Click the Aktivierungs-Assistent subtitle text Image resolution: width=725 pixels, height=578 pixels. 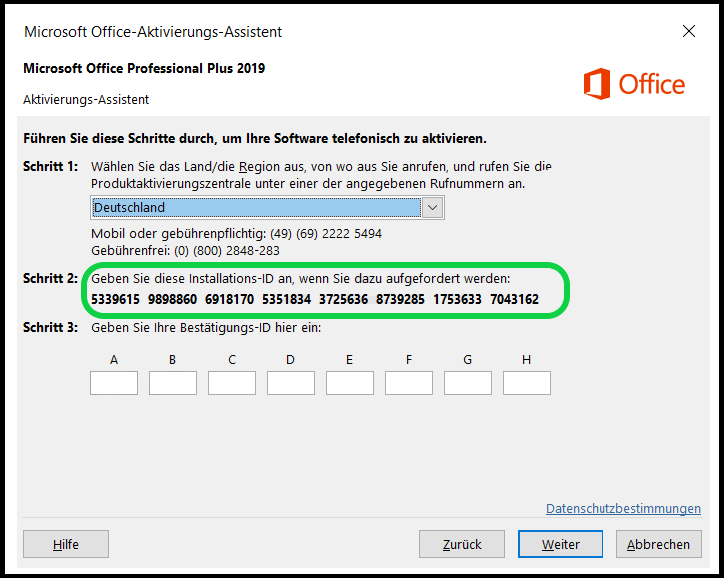tap(86, 99)
